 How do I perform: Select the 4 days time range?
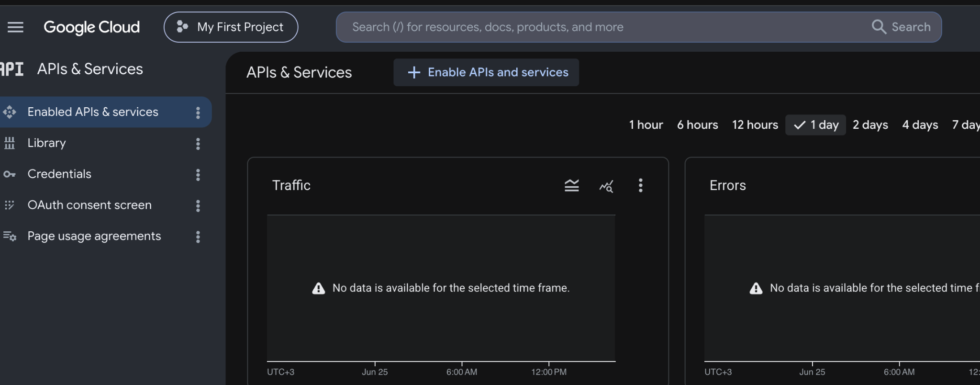tap(920, 125)
